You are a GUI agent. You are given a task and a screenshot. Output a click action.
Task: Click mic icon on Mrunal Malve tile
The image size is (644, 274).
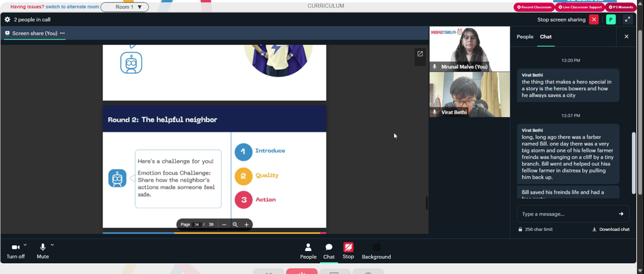click(435, 66)
